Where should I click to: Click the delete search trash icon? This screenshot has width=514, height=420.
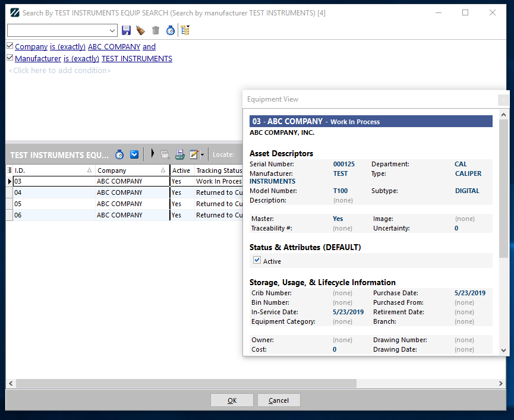(x=156, y=30)
